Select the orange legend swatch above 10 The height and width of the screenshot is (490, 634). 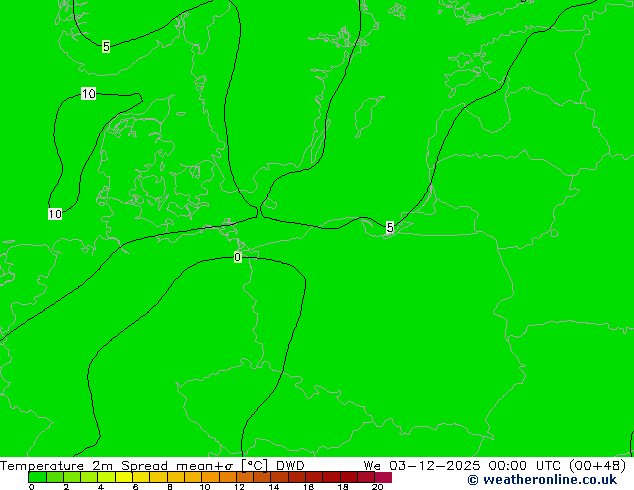pos(210,477)
